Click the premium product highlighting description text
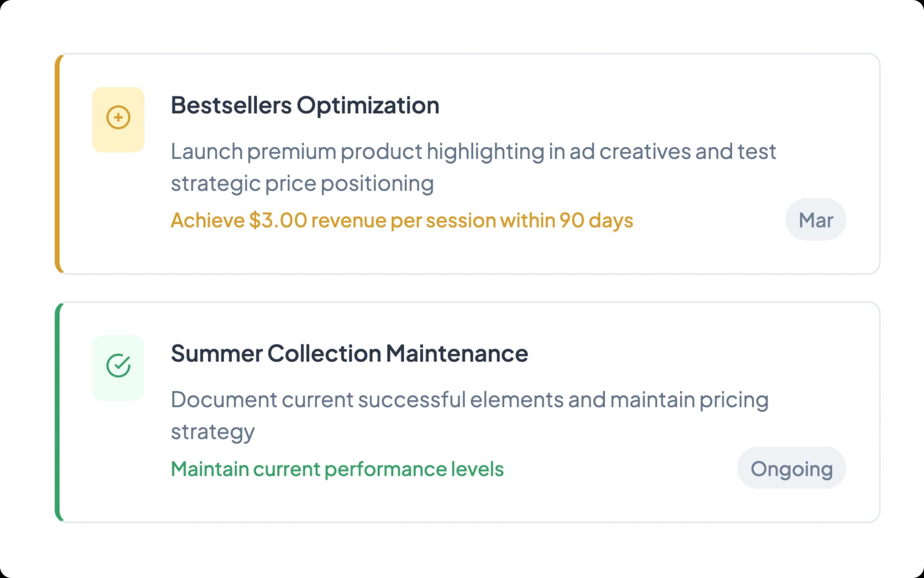Screen dimensions: 924x578 tap(473, 166)
